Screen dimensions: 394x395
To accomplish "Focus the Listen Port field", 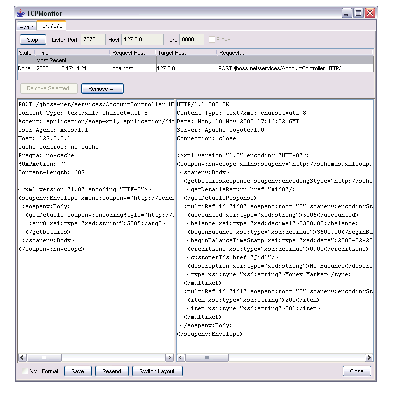I will click(93, 39).
